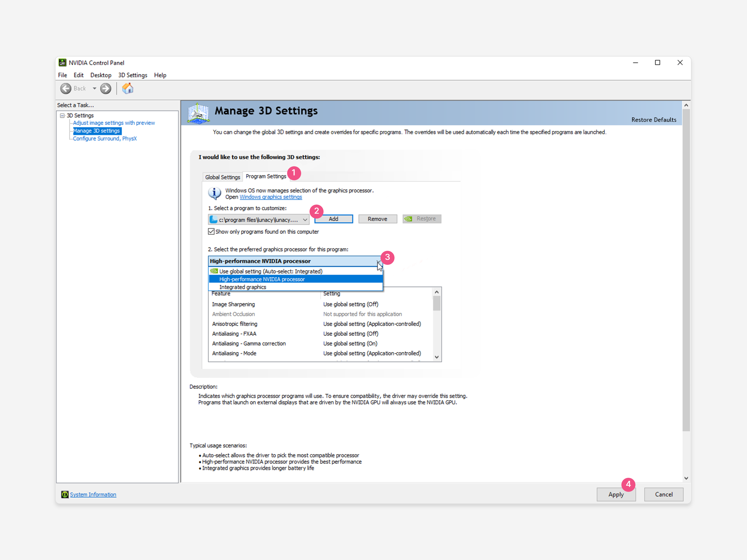747x560 pixels.
Task: Switch to the Program Settings tab
Action: [x=266, y=176]
